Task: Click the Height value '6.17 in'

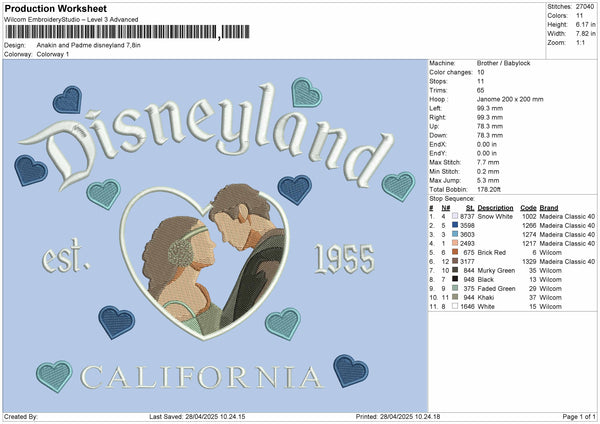Action: (585, 24)
